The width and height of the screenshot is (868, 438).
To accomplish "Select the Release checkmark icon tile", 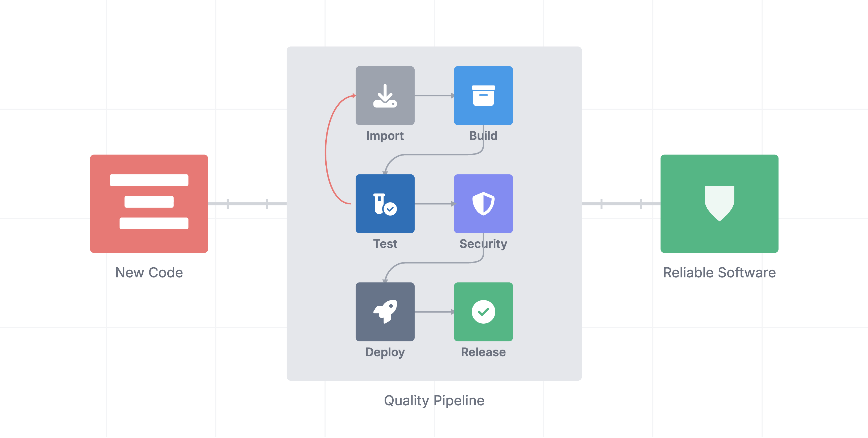I will [x=483, y=312].
